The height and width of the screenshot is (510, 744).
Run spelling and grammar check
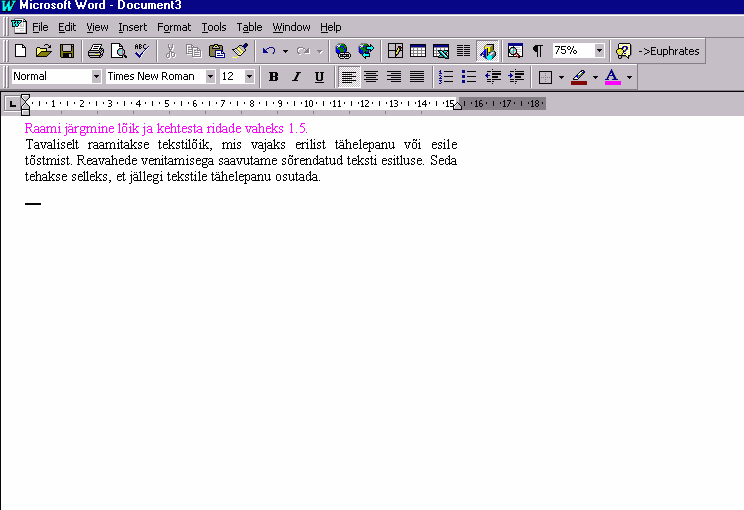point(141,51)
